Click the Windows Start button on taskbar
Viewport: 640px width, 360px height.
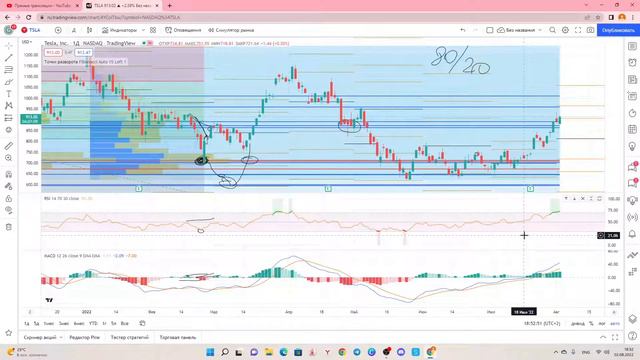(210, 352)
